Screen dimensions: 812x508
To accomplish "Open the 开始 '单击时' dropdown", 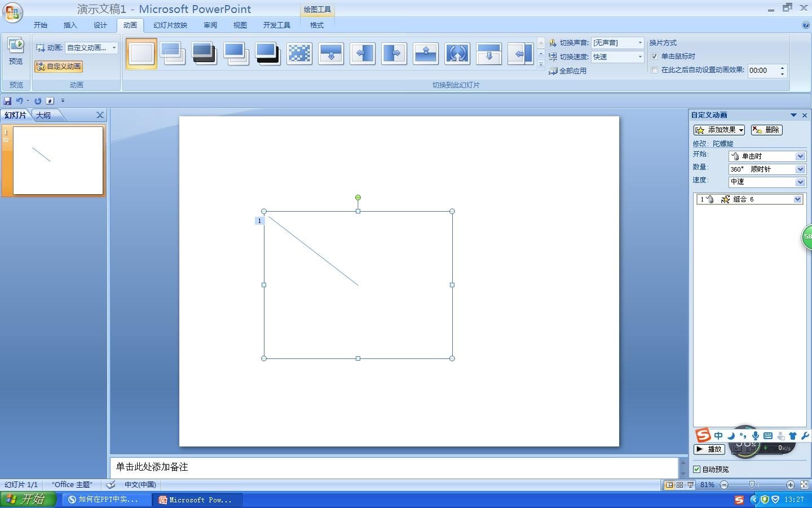I will click(x=800, y=156).
